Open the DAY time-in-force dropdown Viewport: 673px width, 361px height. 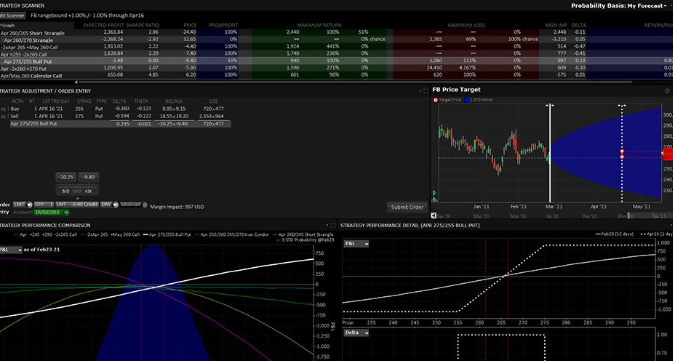coord(109,205)
